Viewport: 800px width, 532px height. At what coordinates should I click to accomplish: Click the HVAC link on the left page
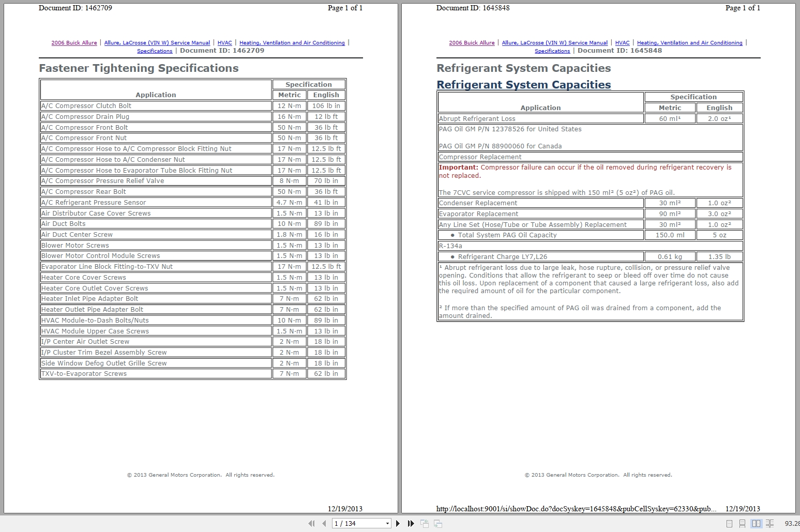pyautogui.click(x=225, y=43)
